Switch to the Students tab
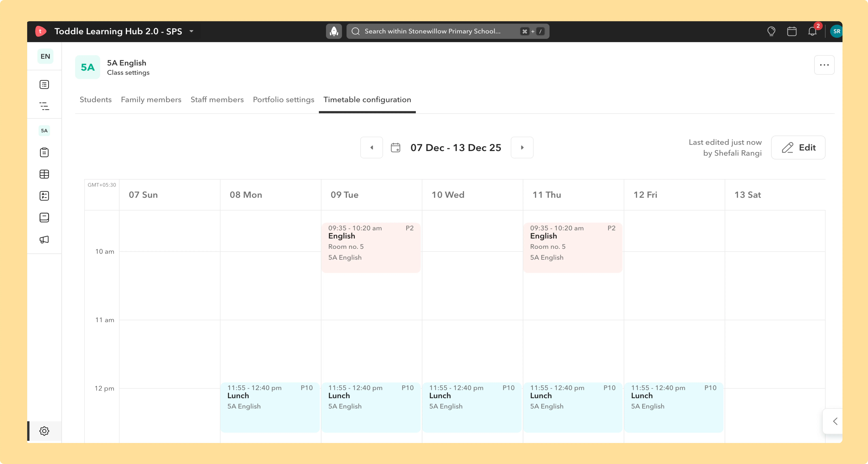Viewport: 868px width, 464px height. point(96,100)
